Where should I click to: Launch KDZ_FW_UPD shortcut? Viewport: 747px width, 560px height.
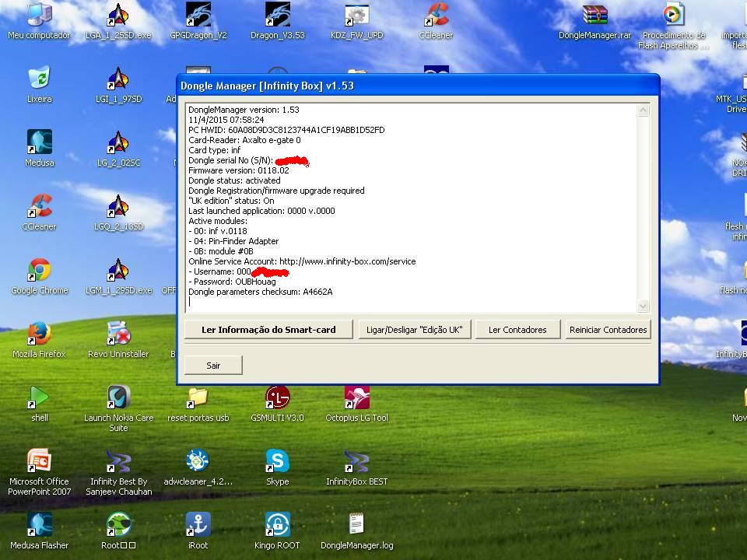coord(357,21)
